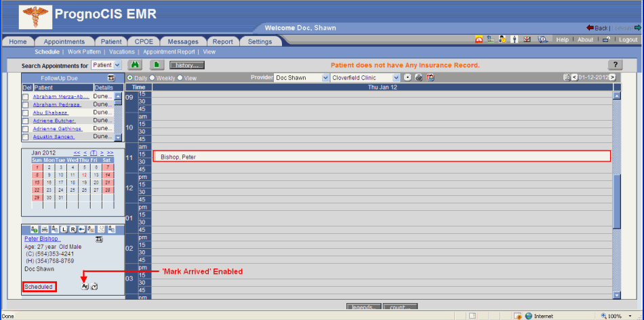Click the 'Ar' Mark Arrived icon

click(x=85, y=286)
